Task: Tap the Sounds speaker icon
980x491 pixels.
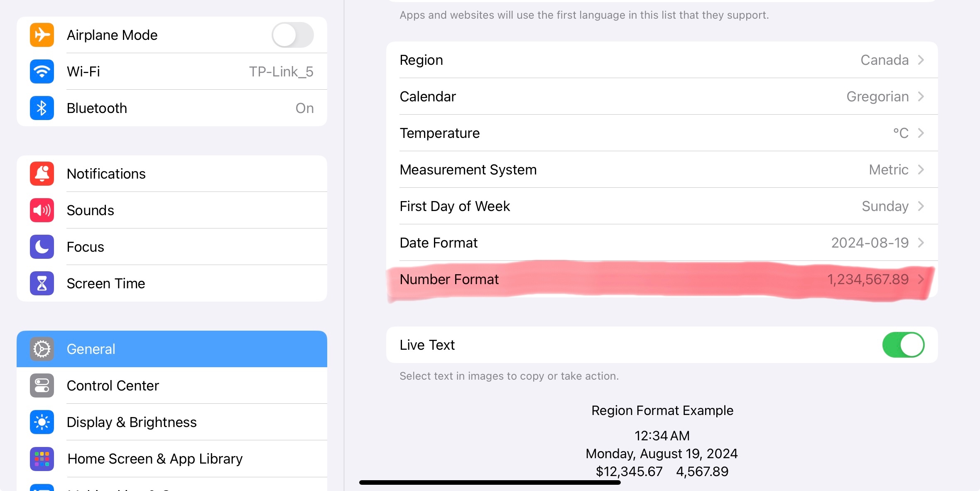Action: 42,210
